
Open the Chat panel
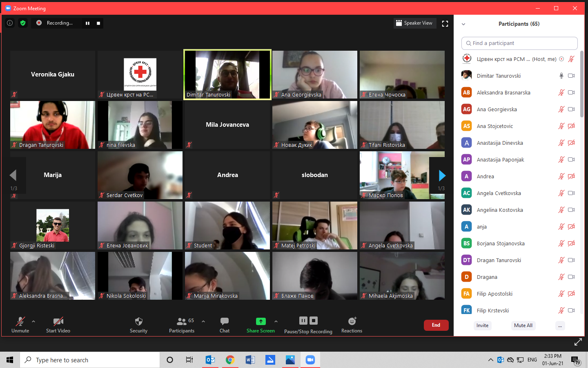click(x=224, y=321)
